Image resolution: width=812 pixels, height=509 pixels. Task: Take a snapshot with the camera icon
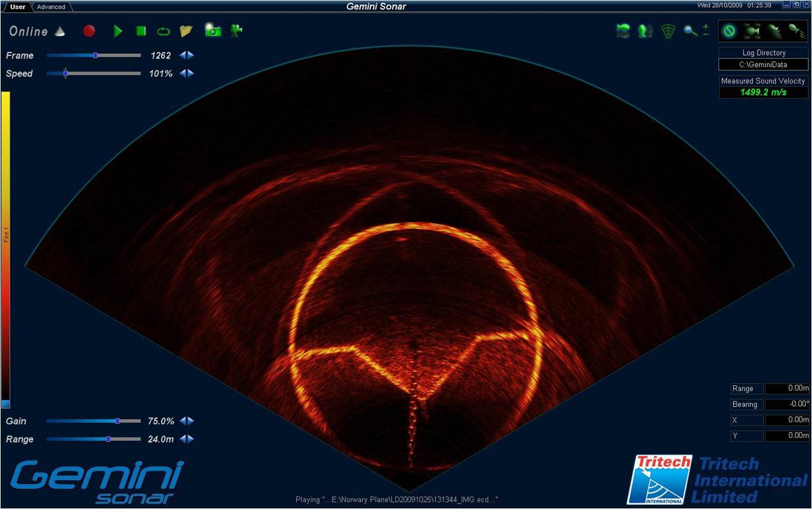(x=212, y=30)
